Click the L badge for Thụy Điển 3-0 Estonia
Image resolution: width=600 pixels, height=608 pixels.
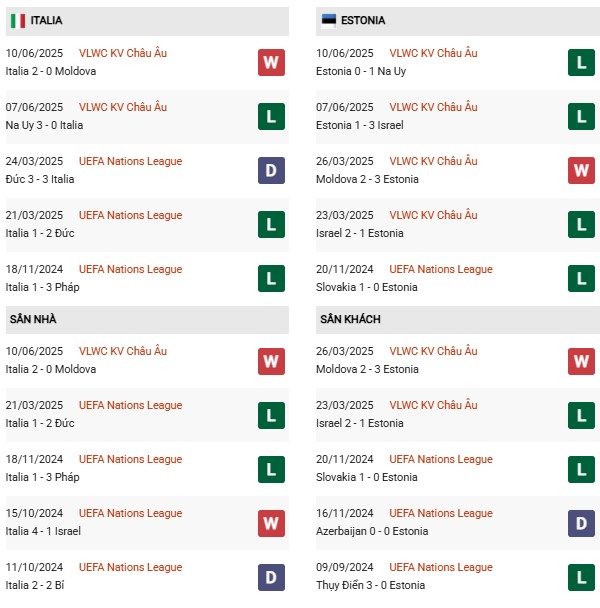(x=582, y=577)
